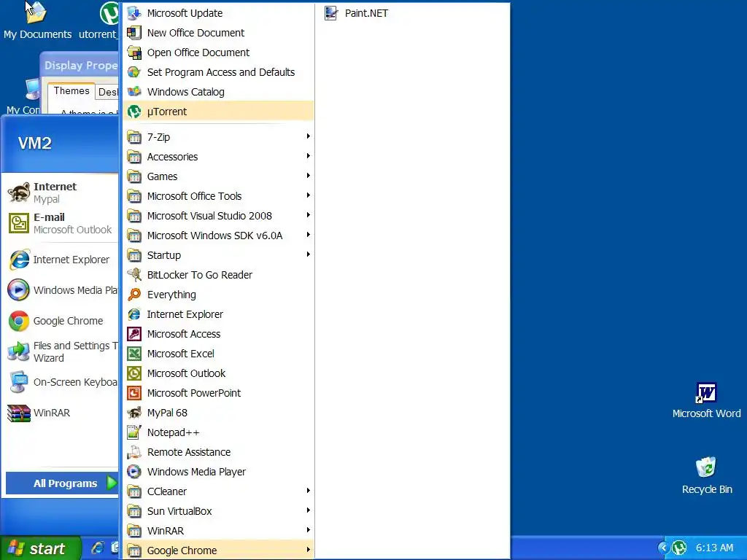Launch Notepad++ icon

pos(134,432)
